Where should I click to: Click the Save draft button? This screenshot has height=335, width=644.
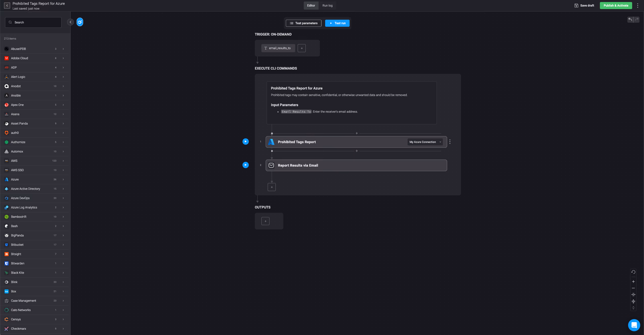click(x=584, y=6)
